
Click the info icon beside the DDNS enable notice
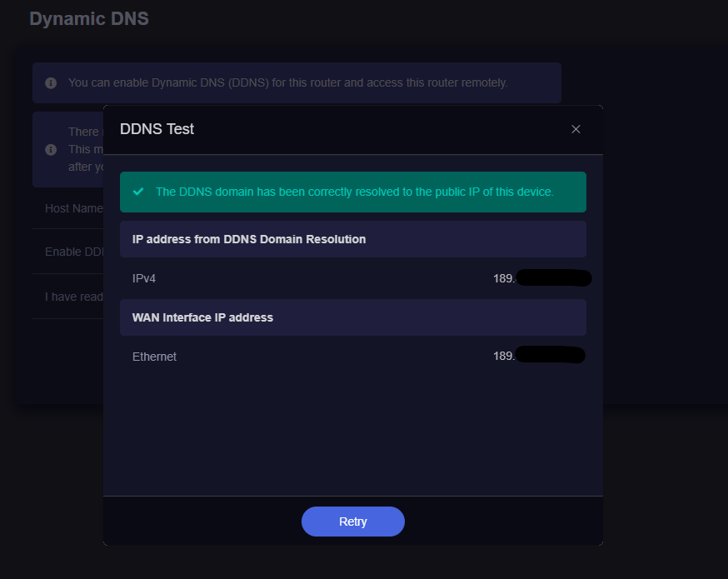click(x=51, y=83)
